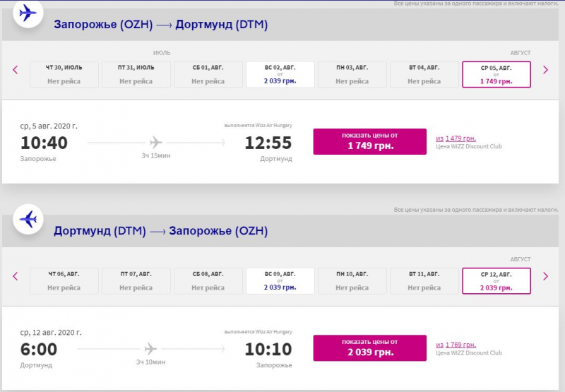Show later outbound dates with right arrow

tap(545, 70)
